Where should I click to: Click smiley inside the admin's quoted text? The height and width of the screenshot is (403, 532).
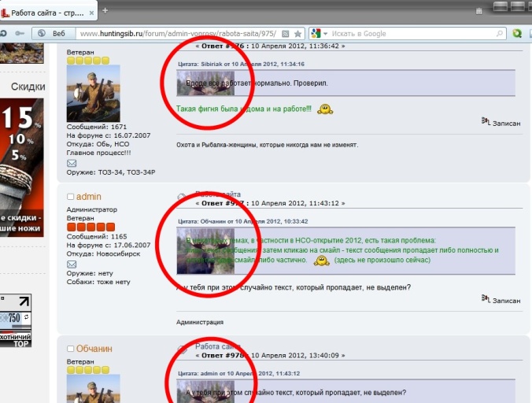[321, 261]
